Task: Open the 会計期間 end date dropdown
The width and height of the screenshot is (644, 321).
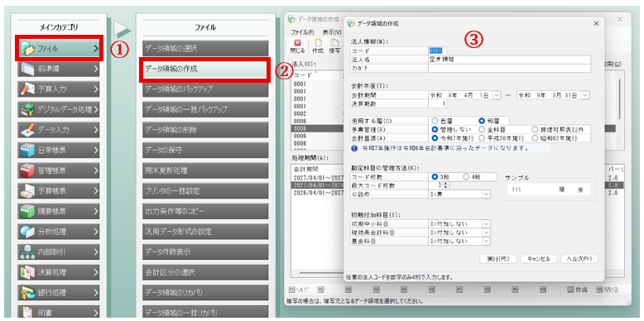Action: pos(584,95)
